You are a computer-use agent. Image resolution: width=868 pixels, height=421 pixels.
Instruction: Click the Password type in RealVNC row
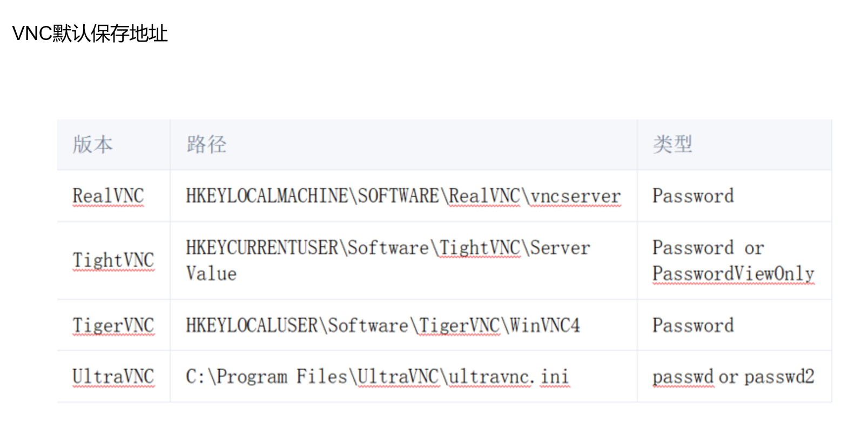(x=693, y=196)
